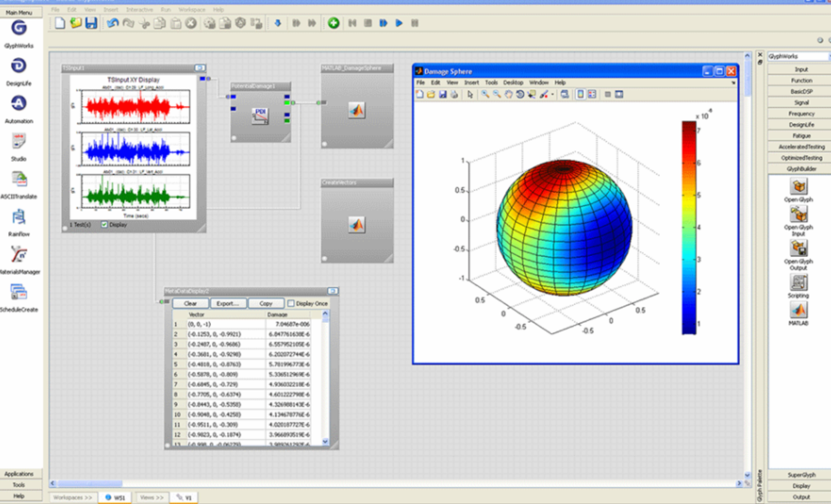The image size is (831, 504).
Task: Pick the Scripting glyph from the palette
Action: click(798, 283)
